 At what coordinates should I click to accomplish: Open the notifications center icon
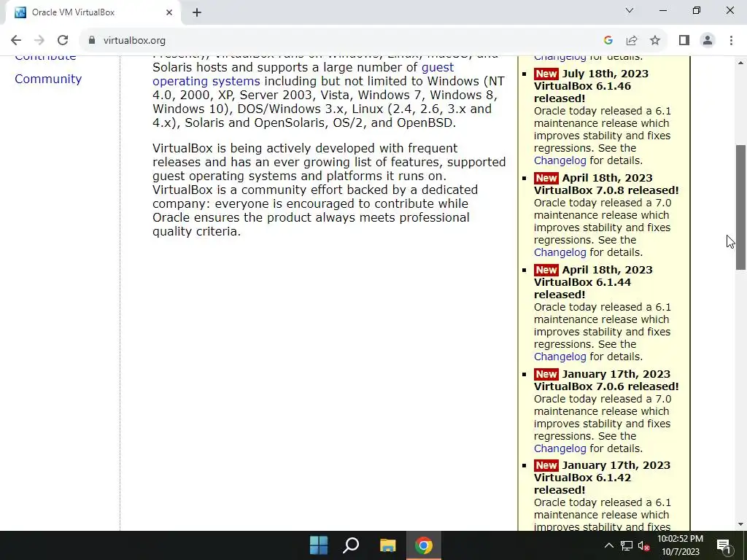pos(724,546)
